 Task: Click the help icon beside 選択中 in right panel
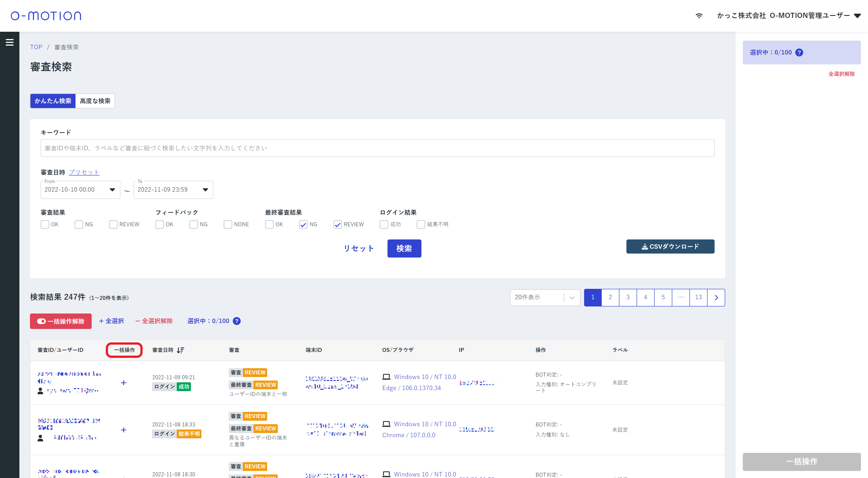799,53
